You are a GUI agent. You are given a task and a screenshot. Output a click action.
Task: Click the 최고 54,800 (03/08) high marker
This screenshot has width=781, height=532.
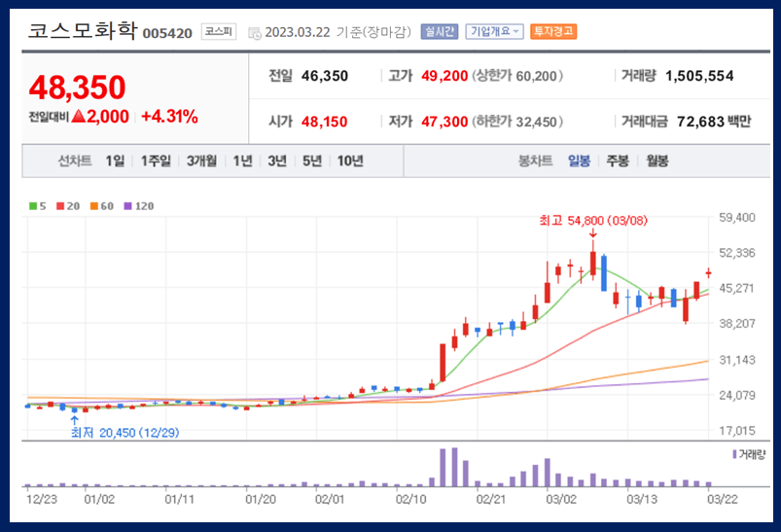click(x=593, y=220)
